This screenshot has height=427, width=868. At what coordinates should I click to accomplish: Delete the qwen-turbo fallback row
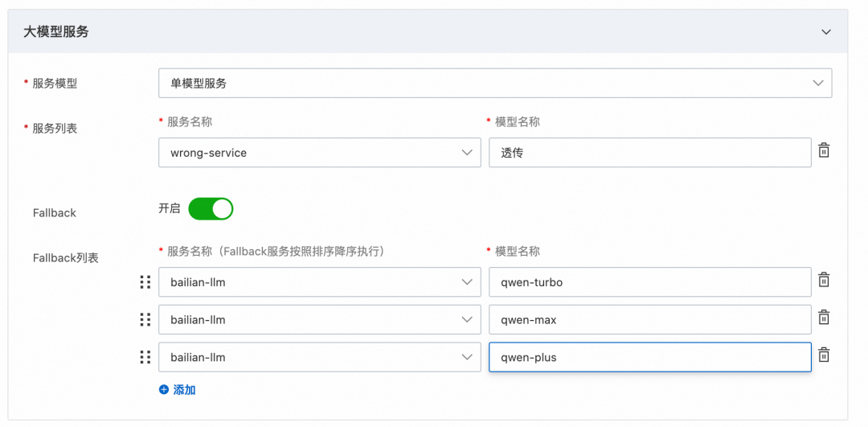(x=824, y=280)
